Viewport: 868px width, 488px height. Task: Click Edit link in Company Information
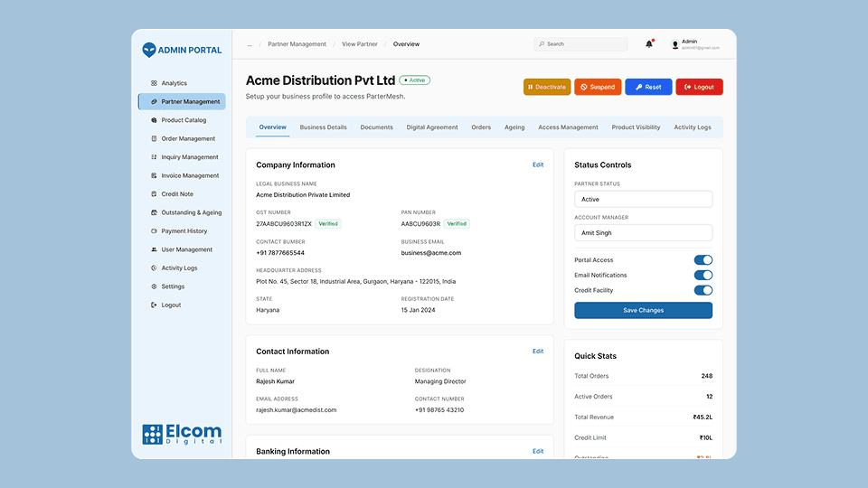tap(538, 164)
